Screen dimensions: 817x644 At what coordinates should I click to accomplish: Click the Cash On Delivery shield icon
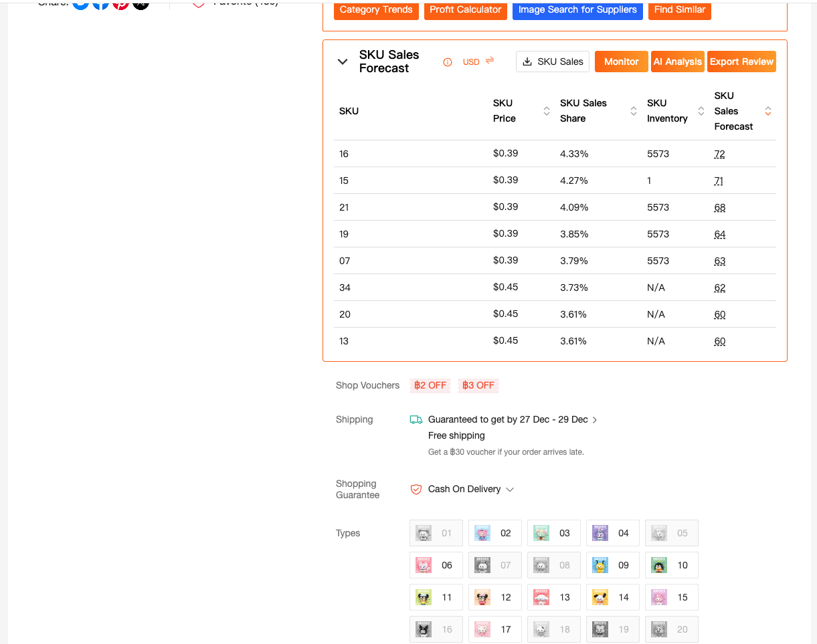pos(416,490)
